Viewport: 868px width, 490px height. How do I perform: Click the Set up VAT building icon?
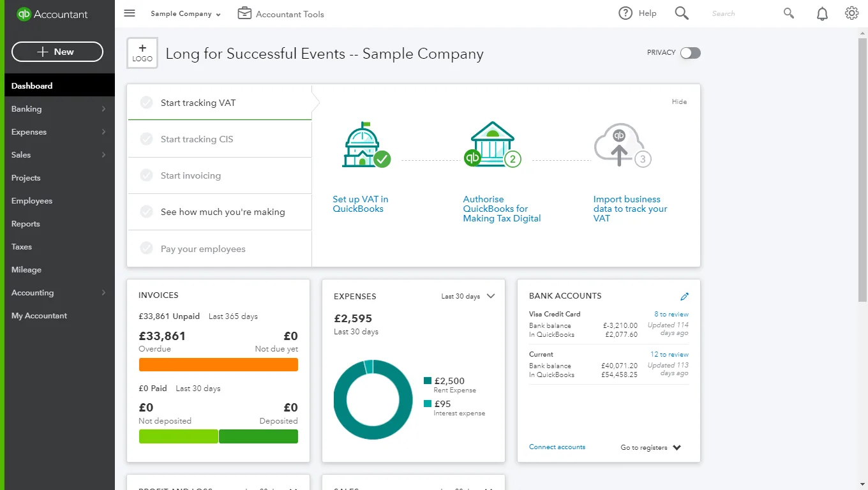[x=366, y=145]
